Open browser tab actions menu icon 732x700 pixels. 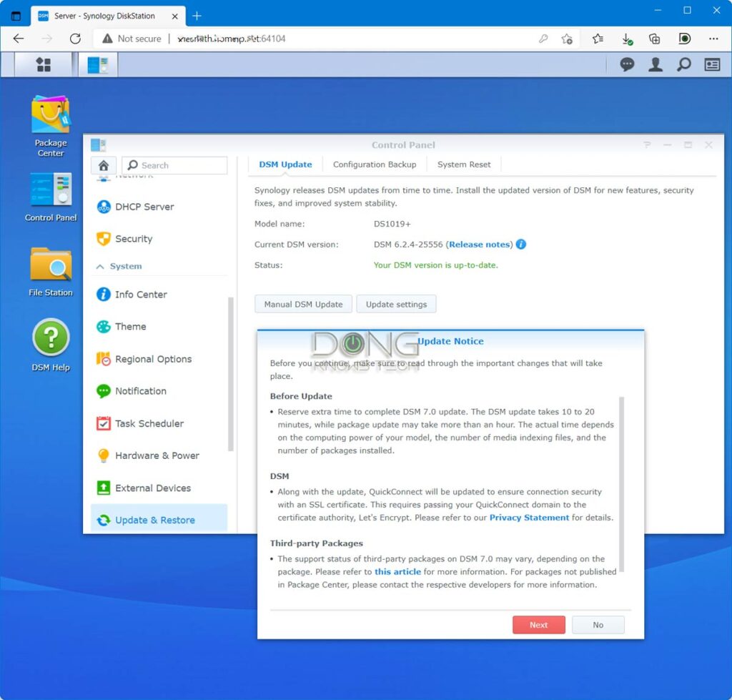[16, 16]
